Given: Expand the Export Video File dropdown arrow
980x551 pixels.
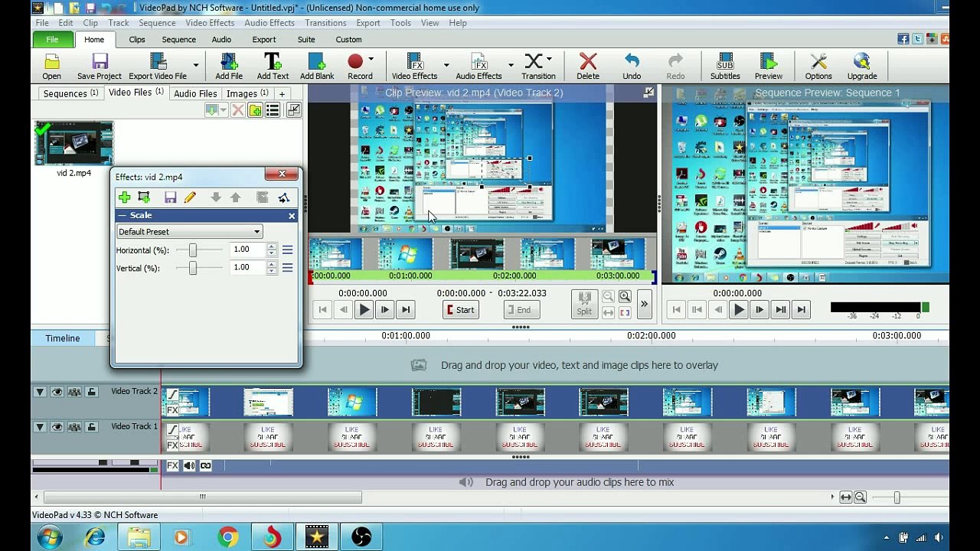Looking at the screenshot, I should (196, 66).
